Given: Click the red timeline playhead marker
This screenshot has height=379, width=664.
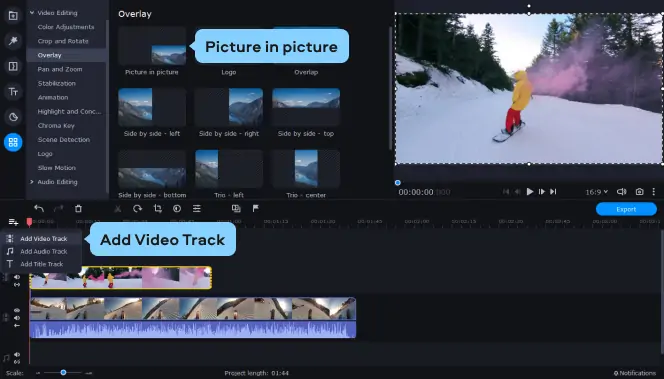Looking at the screenshot, I should tap(29, 222).
